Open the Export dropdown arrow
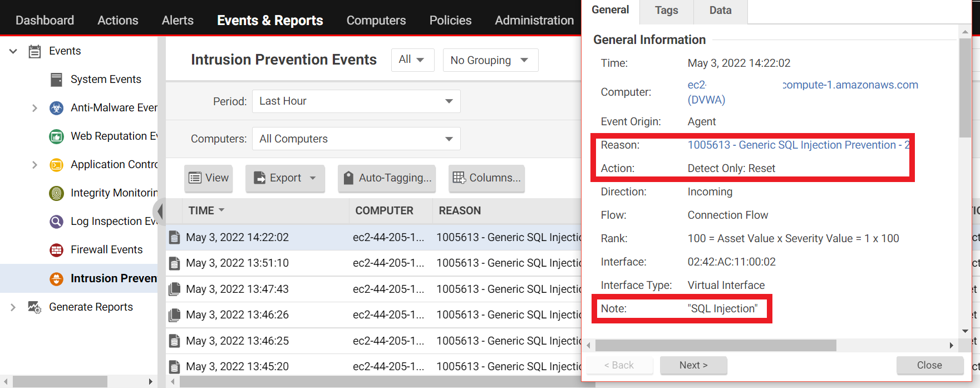980x388 pixels. pyautogui.click(x=313, y=178)
